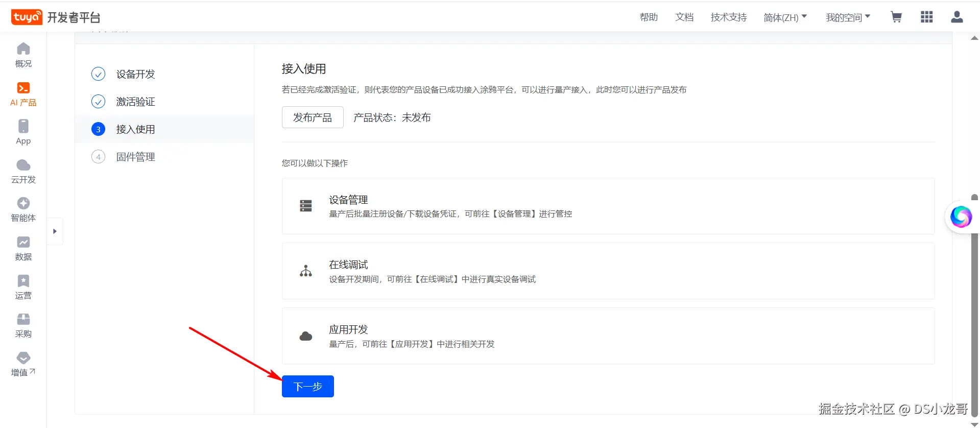Click the 接入使用 section heading
The width and height of the screenshot is (980, 428).
pyautogui.click(x=304, y=68)
